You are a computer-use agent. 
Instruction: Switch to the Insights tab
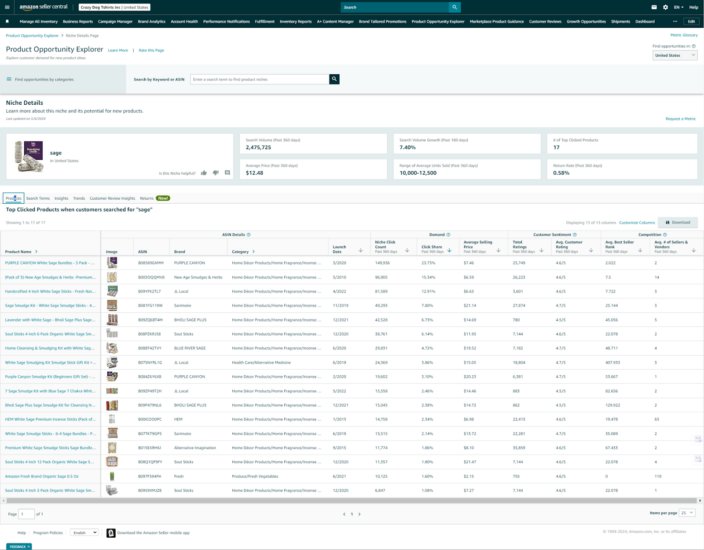(x=62, y=198)
